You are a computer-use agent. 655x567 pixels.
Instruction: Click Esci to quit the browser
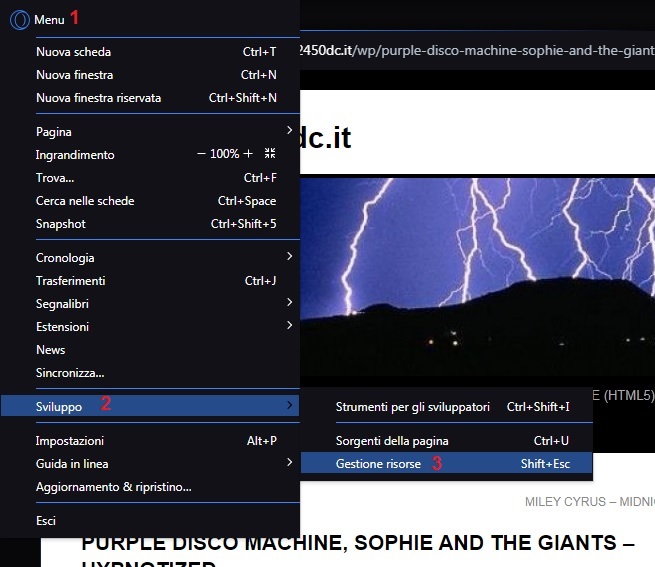pyautogui.click(x=150, y=520)
